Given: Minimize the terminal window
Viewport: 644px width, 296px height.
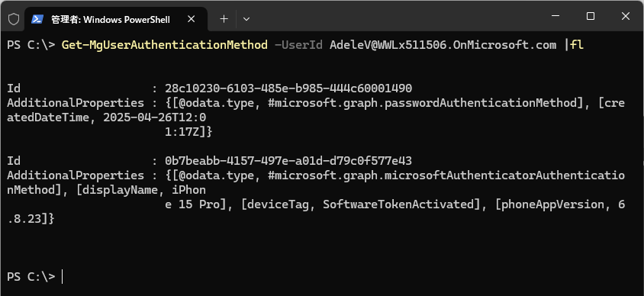Looking at the screenshot, I should pos(555,16).
